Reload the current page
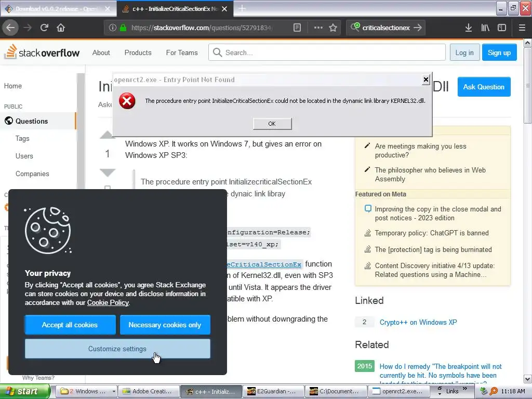Viewport: 532px width, 399px height. pyautogui.click(x=44, y=28)
